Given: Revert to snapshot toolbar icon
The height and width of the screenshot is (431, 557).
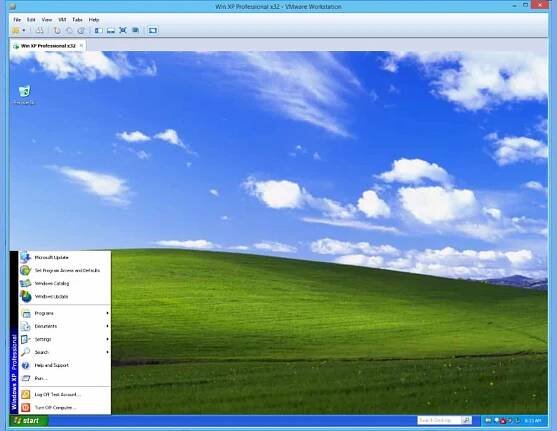Looking at the screenshot, I should 69,31.
